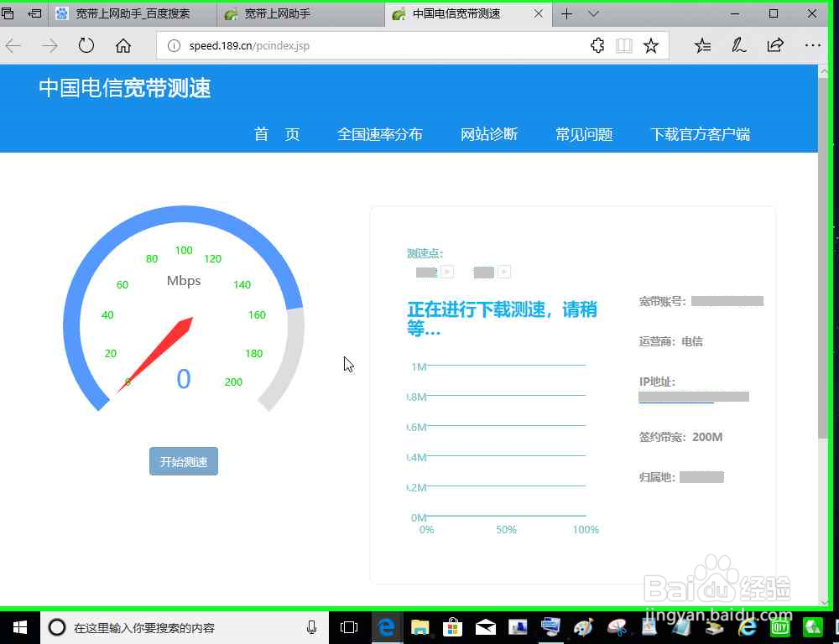Viewport: 839px width, 644px height.
Task: Switch to the 宽带上网助手_百度搜索 tab
Action: click(x=130, y=13)
